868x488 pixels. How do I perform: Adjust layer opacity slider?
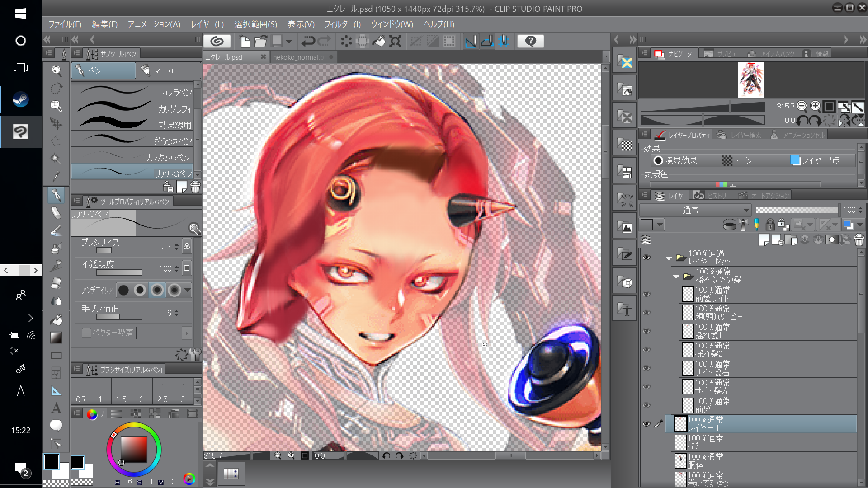click(797, 210)
